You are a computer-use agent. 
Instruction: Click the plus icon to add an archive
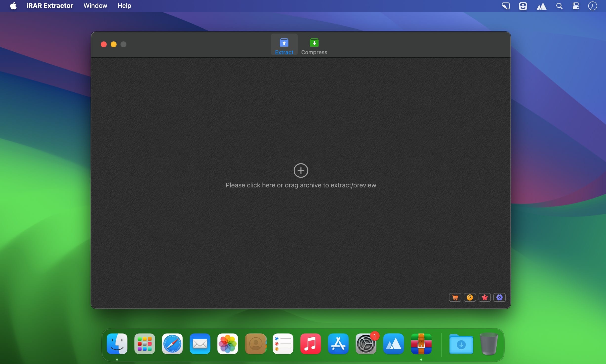point(301,170)
